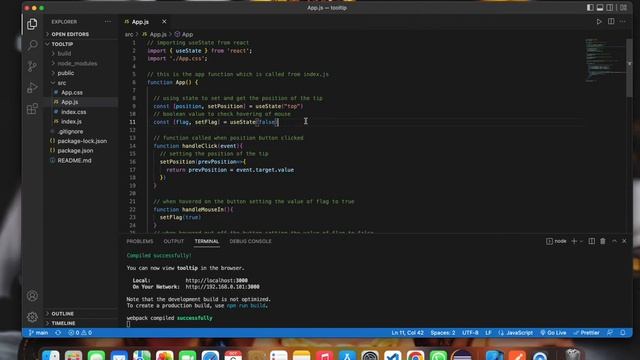Toggle panel layout icon in title bar
Image resolution: width=640 pixels, height=360 pixels.
pyautogui.click(x=600, y=8)
